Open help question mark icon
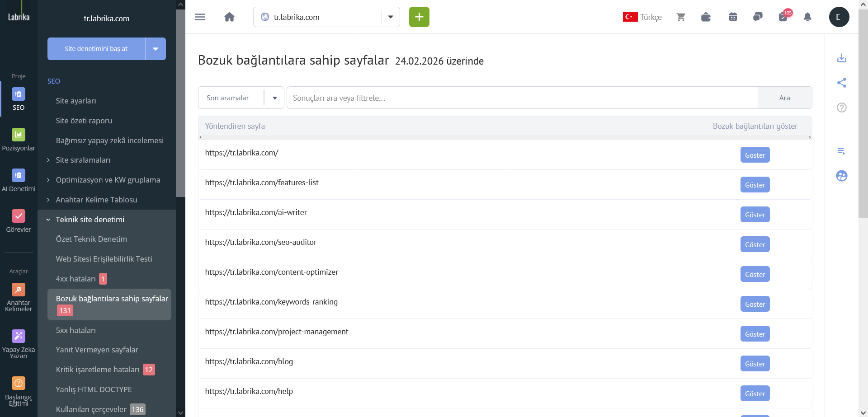 point(841,108)
